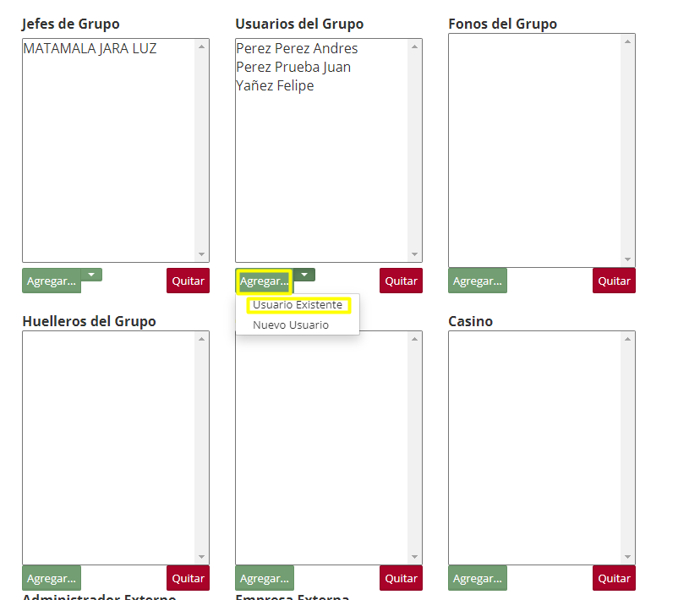The height and width of the screenshot is (600, 700).
Task: Select MATAMALA JARA LUZ in Jefes list
Action: (x=90, y=49)
